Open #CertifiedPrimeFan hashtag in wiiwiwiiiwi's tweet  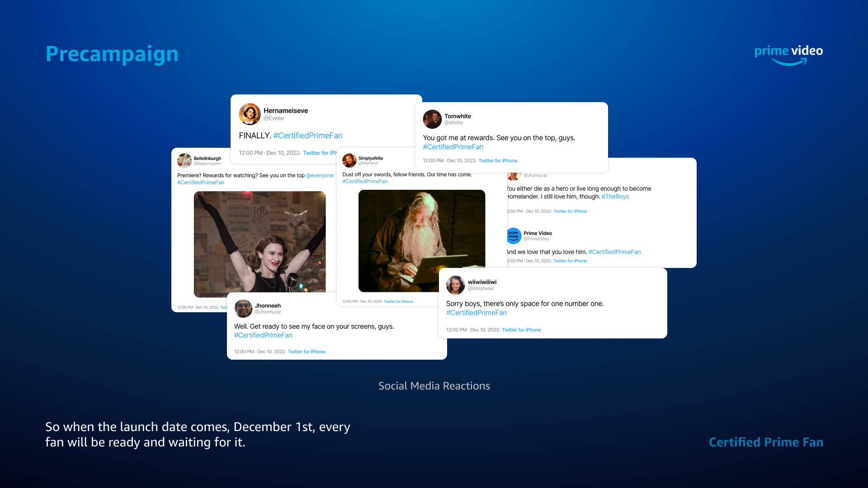point(476,313)
